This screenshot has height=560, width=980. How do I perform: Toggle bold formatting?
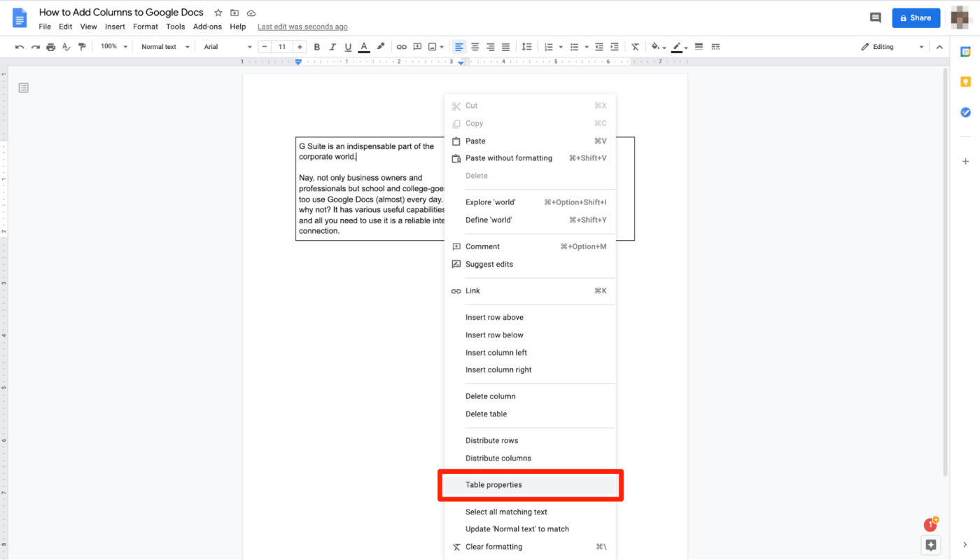point(316,46)
